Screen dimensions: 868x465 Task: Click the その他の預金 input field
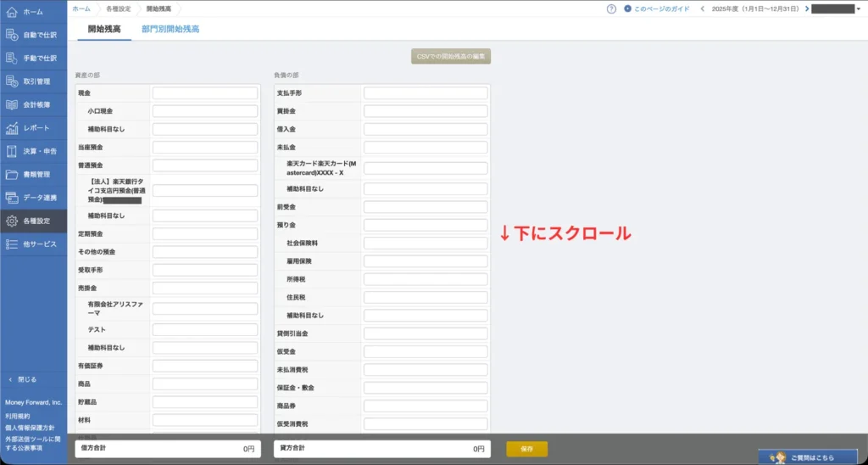pos(205,252)
